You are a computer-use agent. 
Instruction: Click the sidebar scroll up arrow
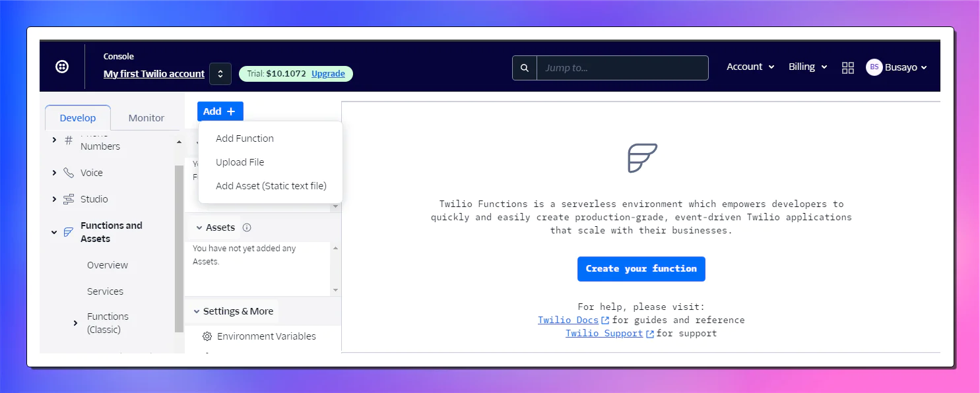tap(179, 142)
